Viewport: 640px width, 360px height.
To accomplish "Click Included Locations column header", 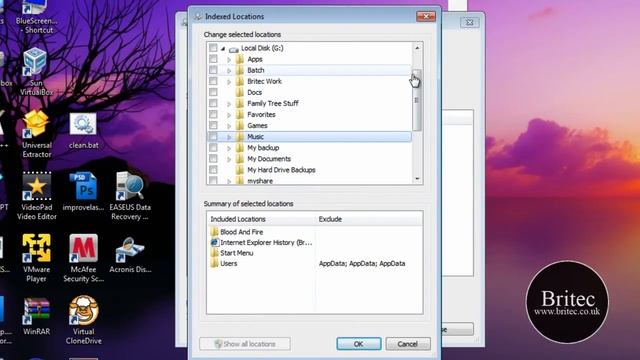I will tap(261, 219).
